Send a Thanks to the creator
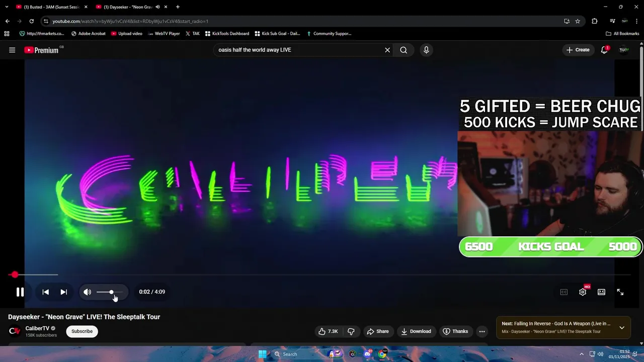The height and width of the screenshot is (362, 644). pyautogui.click(x=455, y=331)
